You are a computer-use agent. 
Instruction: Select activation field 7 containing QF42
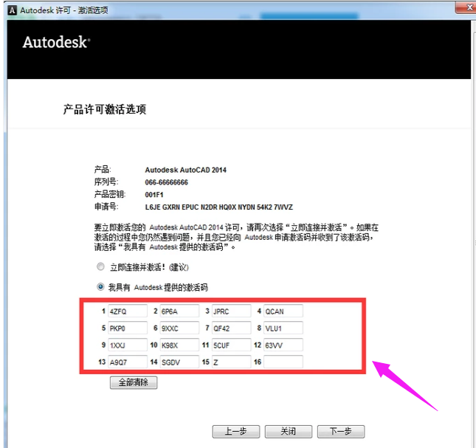231,328
